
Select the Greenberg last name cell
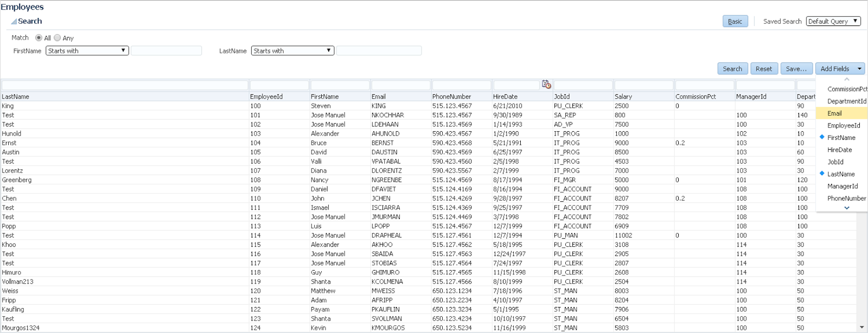tap(125, 180)
